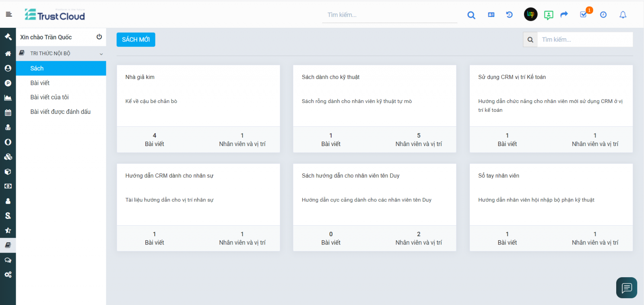The image size is (644, 305).
Task: Click the SÁCH MỚI button
Action: click(x=136, y=39)
